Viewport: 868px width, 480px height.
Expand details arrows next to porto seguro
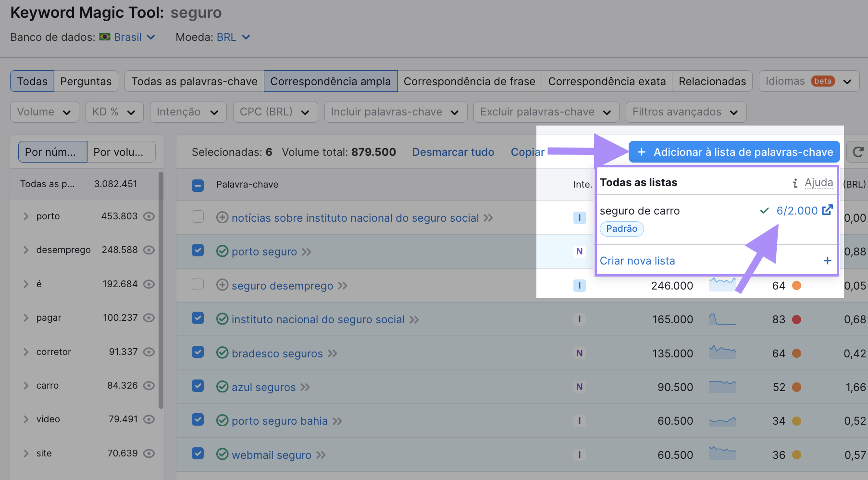[x=307, y=252]
